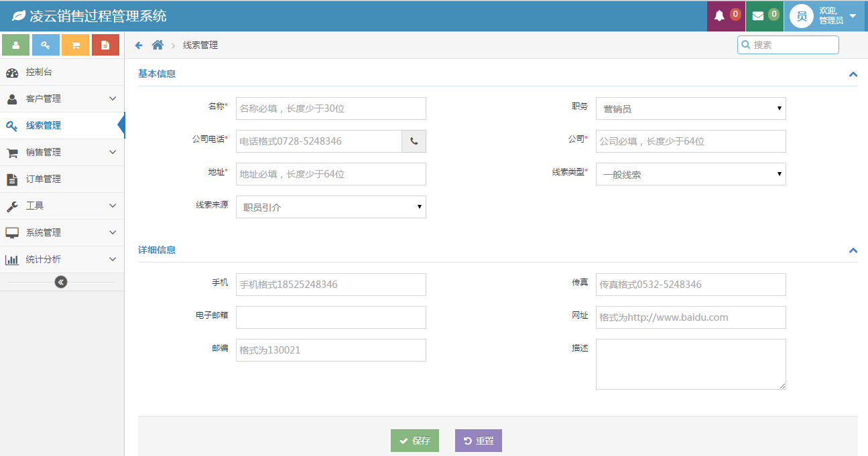Screen dimensions: 868x456
Task: Click the 名称 input field
Action: coord(330,108)
